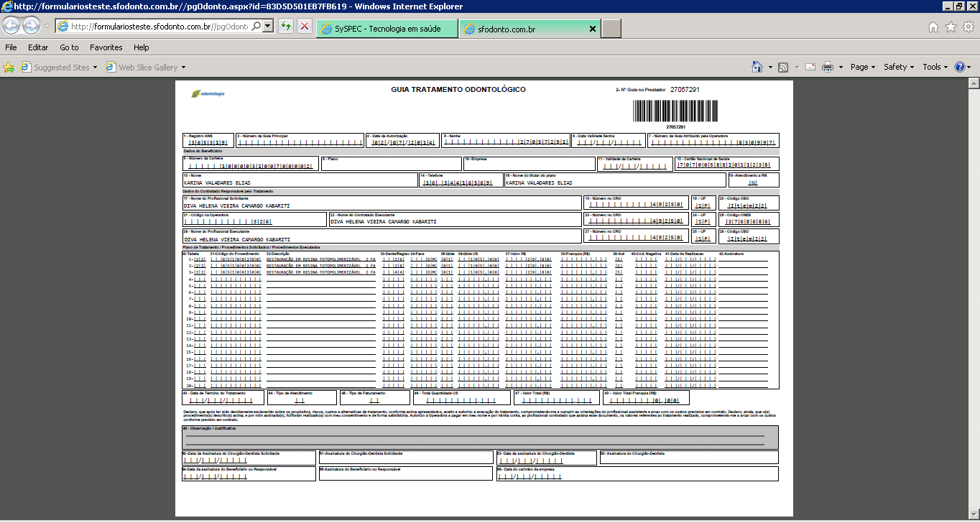Expand the feeds dropdown arrow
Screen dimensions: 980x523
[796, 68]
